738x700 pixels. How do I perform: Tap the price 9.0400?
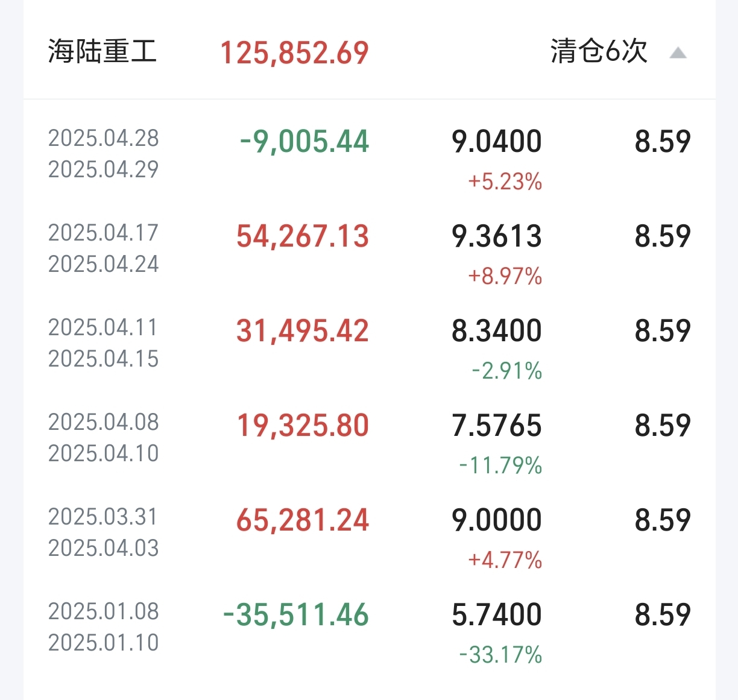pos(497,142)
